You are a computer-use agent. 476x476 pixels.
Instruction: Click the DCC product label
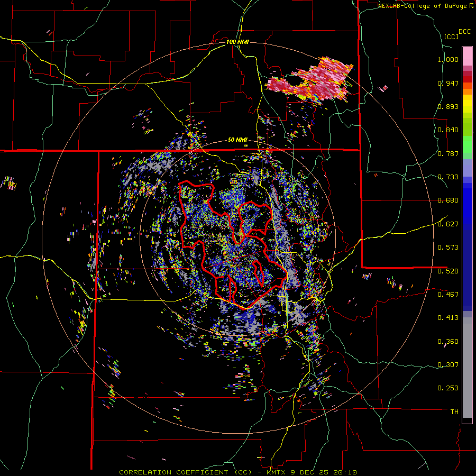pos(464,32)
